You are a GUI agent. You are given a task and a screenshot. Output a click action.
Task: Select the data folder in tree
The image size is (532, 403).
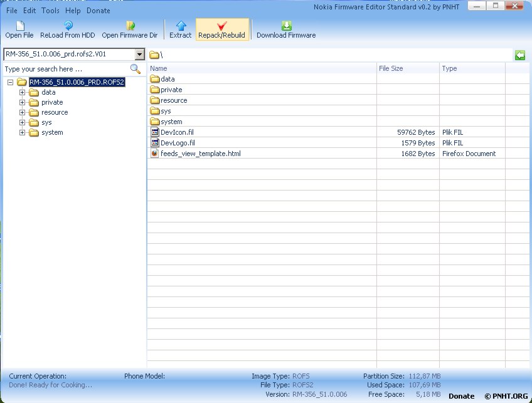pyautogui.click(x=48, y=92)
